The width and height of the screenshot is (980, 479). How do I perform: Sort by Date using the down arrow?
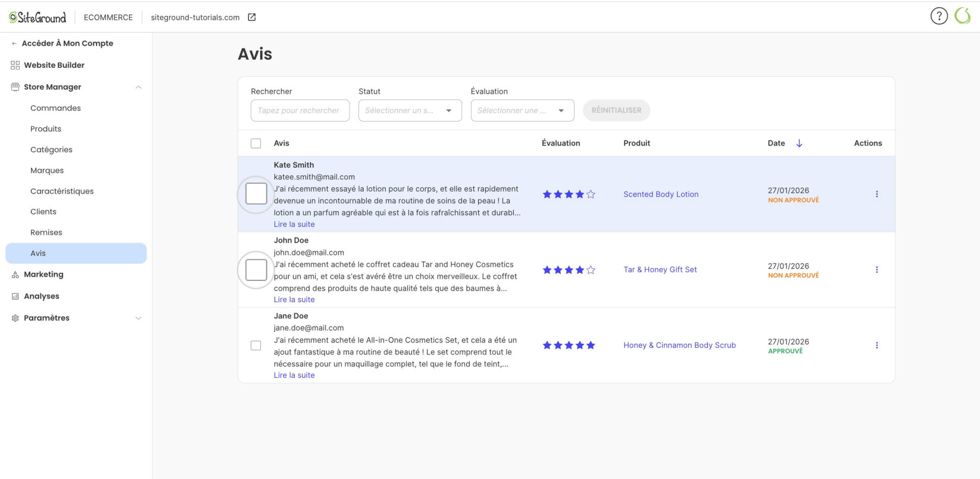tap(800, 143)
